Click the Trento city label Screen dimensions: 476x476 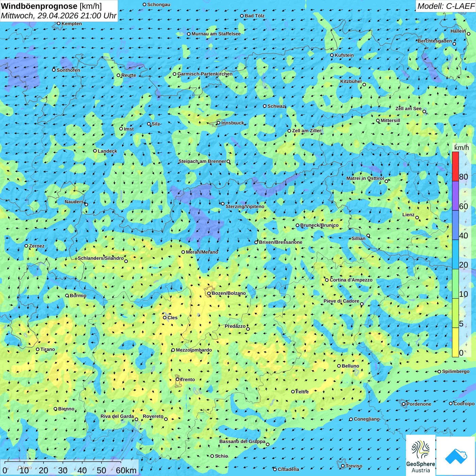pyautogui.click(x=187, y=379)
